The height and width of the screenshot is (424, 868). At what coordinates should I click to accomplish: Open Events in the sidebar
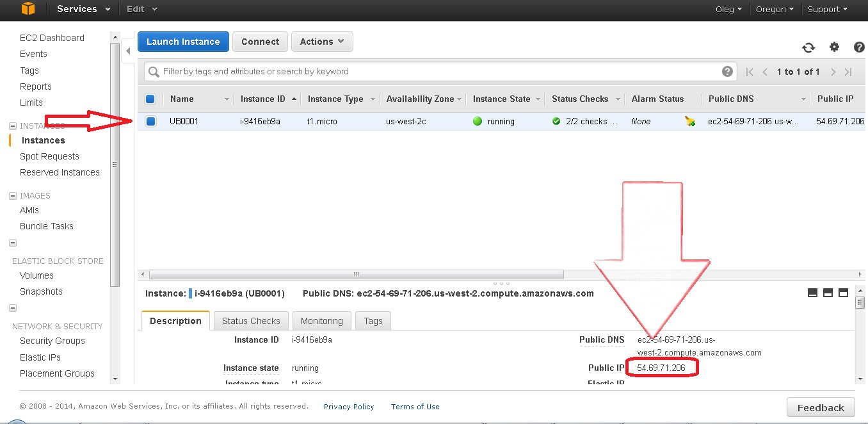pyautogui.click(x=33, y=54)
